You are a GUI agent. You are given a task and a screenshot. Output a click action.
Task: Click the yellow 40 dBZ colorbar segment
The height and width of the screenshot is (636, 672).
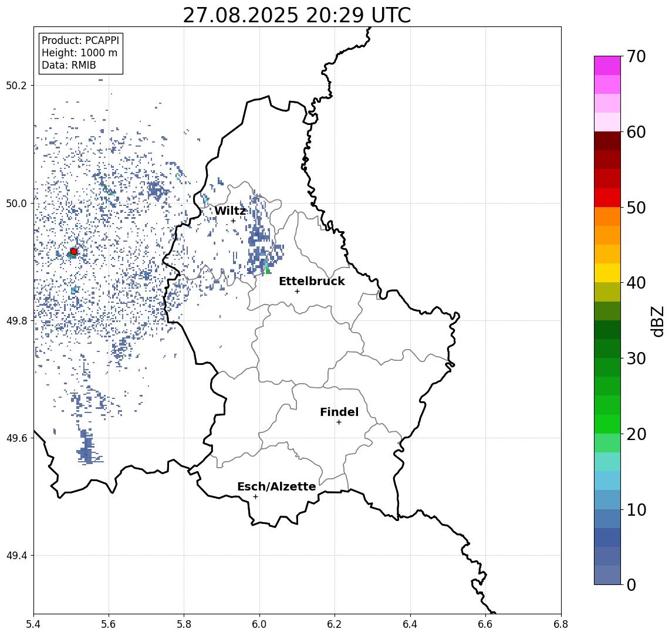pyautogui.click(x=607, y=273)
